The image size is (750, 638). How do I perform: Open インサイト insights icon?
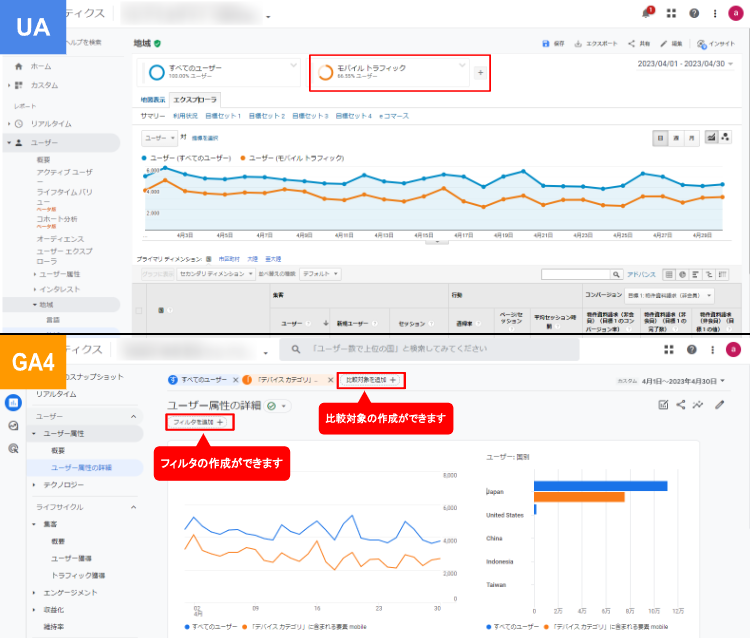(x=701, y=44)
